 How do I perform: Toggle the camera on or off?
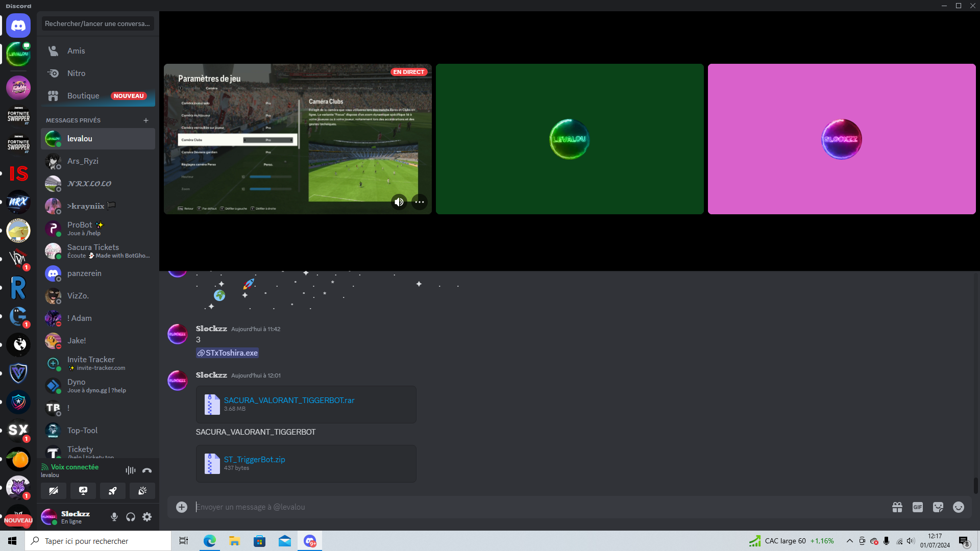tap(54, 491)
